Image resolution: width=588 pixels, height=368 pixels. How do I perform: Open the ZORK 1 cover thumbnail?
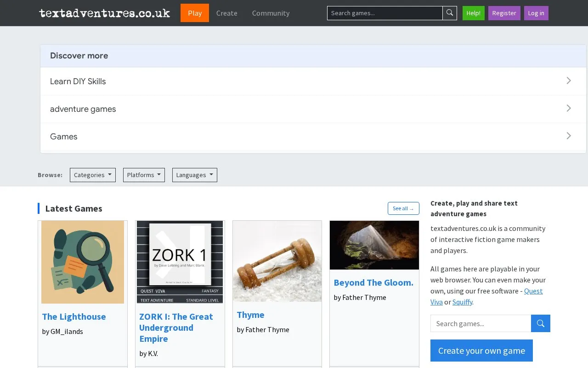[x=180, y=262]
